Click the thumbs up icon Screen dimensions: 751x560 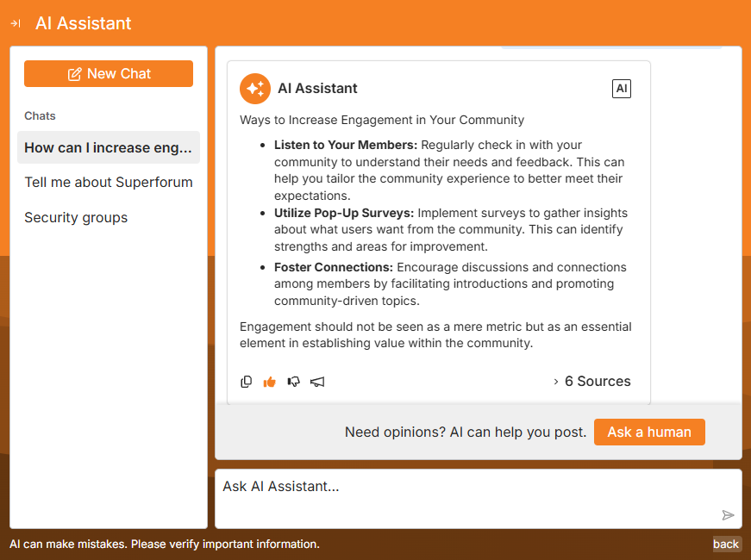(270, 382)
